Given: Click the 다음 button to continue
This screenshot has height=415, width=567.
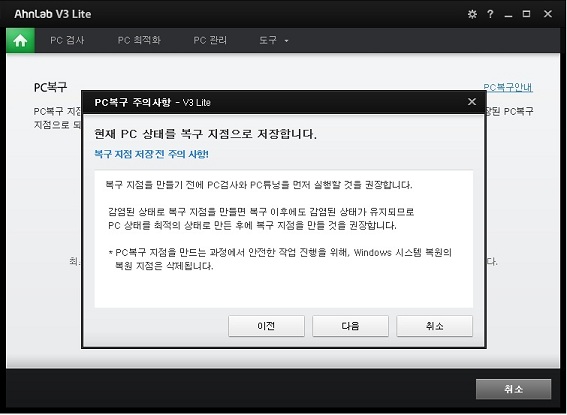Looking at the screenshot, I should point(350,326).
